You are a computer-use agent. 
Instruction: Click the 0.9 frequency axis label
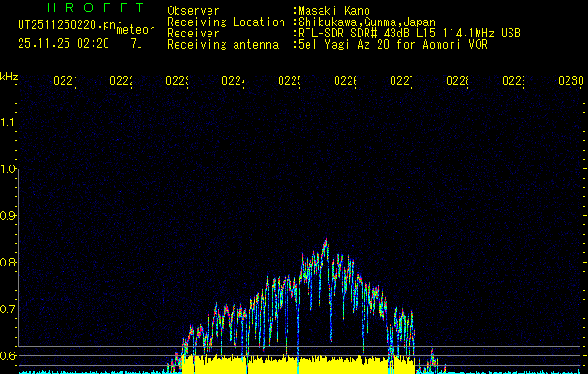pos(8,216)
